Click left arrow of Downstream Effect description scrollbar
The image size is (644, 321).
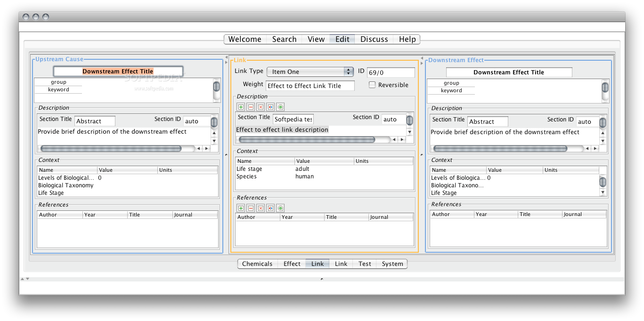[x=587, y=148]
